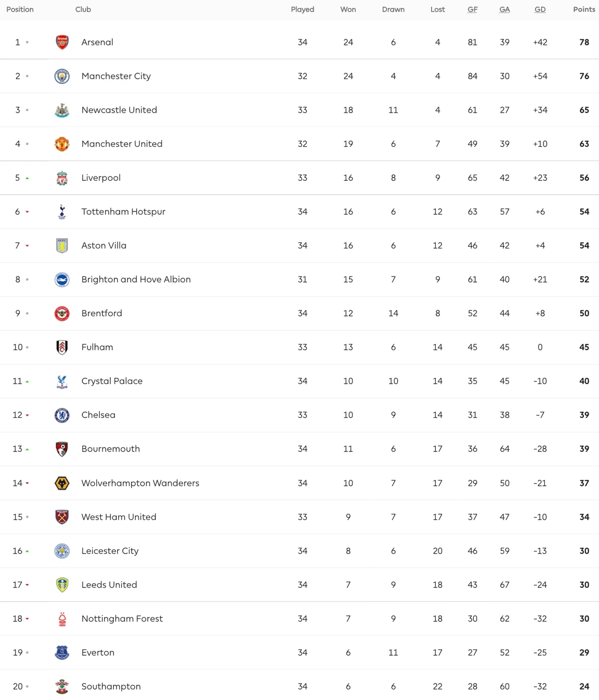Image resolution: width=599 pixels, height=700 pixels.
Task: Click the GA column header abbreviation
Action: pyautogui.click(x=504, y=9)
